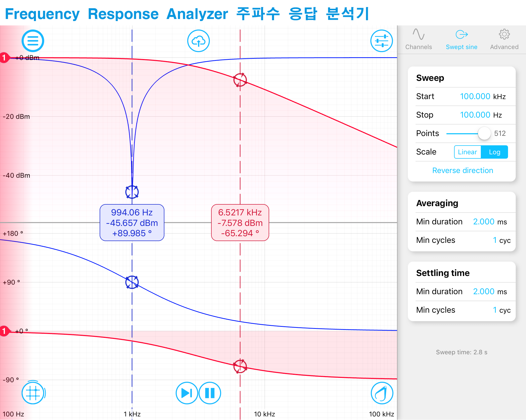
Task: Click the cloud upload icon
Action: pos(198,41)
